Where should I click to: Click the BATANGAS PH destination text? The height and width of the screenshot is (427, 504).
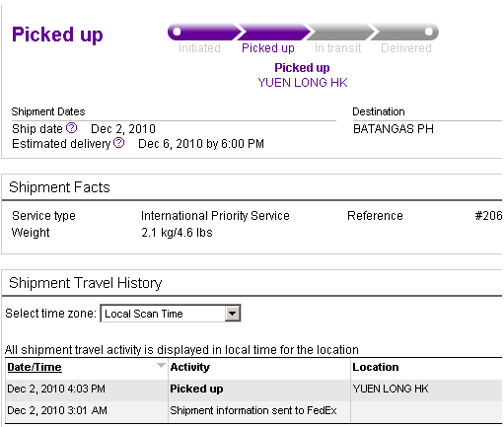394,129
